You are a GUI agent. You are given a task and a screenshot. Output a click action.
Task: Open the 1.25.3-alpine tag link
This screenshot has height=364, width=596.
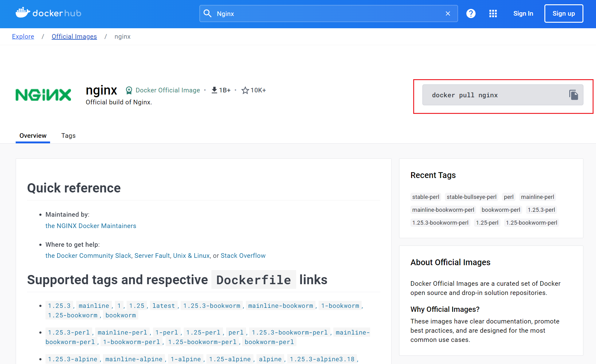pos(73,359)
